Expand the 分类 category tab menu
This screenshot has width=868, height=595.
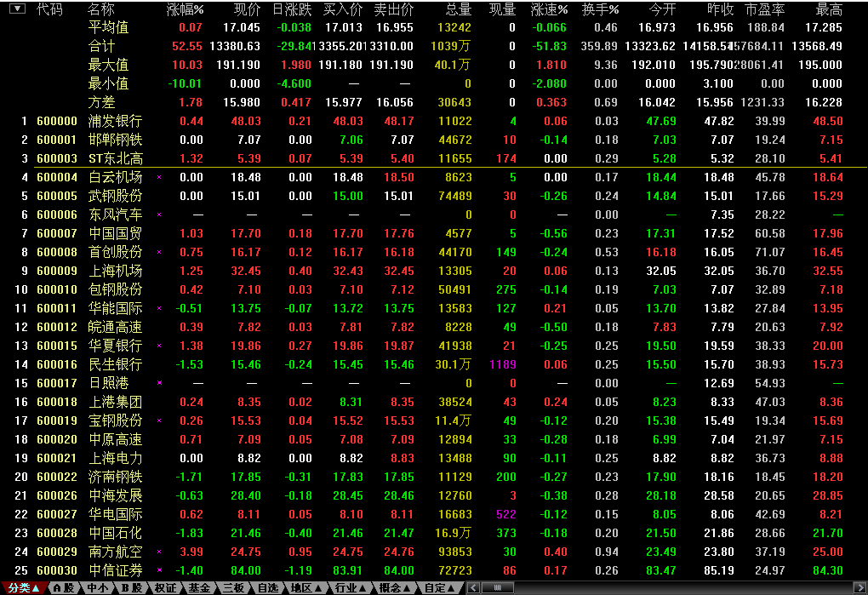click(x=23, y=587)
